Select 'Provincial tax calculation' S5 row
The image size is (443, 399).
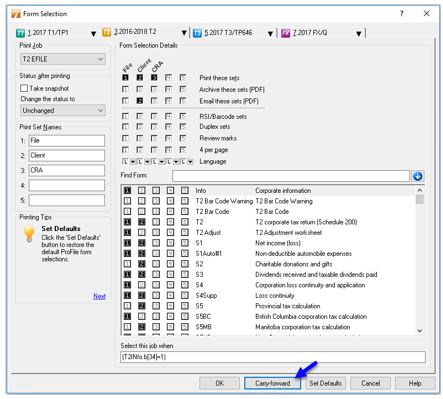[268, 306]
